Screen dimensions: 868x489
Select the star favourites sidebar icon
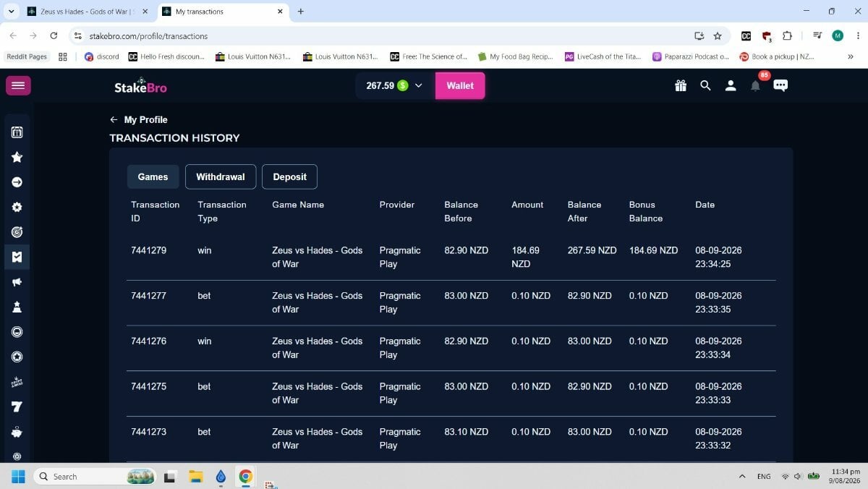point(17,157)
